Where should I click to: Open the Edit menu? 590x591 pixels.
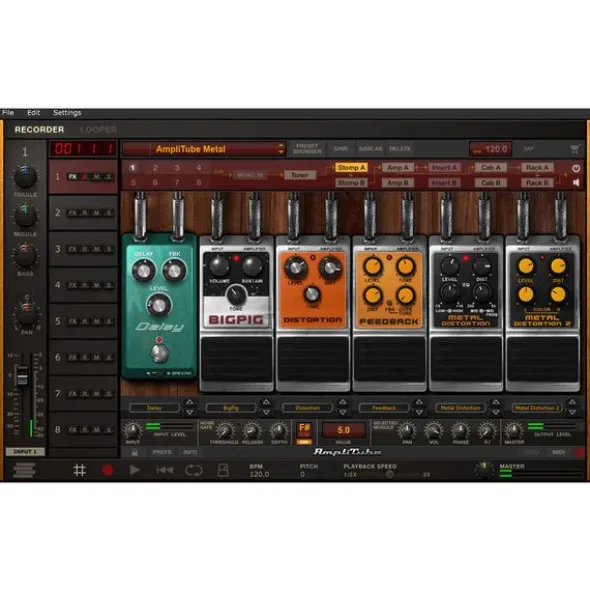(x=33, y=113)
